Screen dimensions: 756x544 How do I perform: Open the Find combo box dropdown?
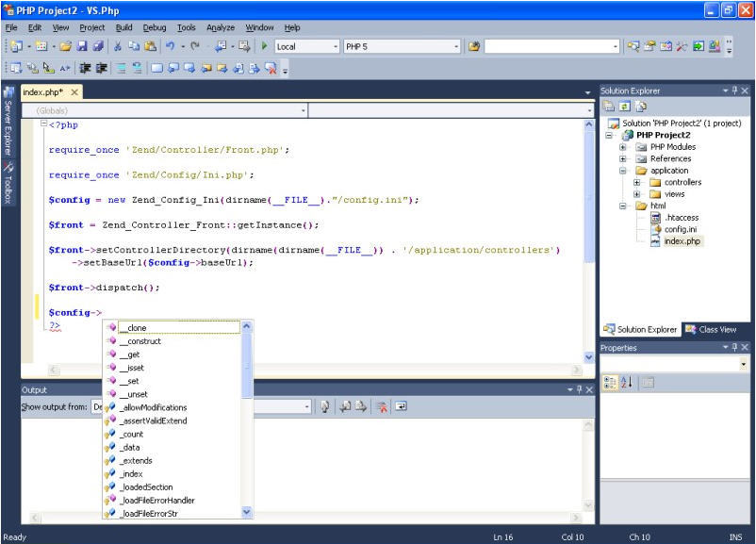click(x=616, y=47)
